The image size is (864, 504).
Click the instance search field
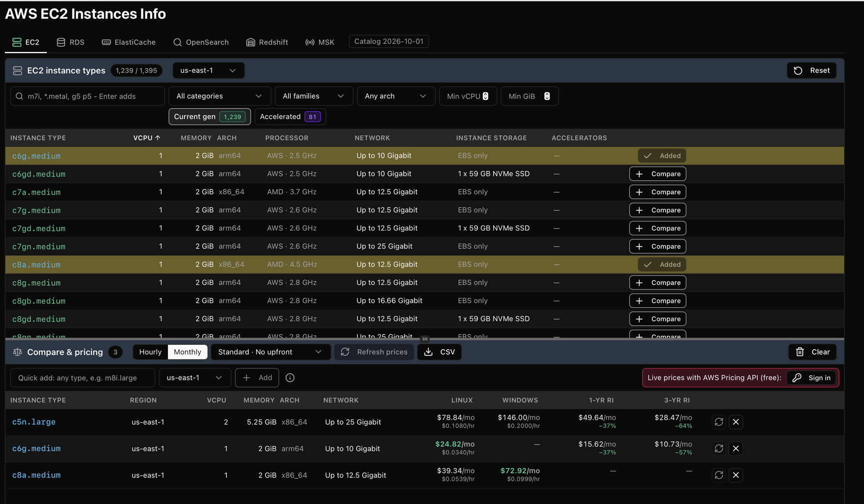click(x=87, y=96)
